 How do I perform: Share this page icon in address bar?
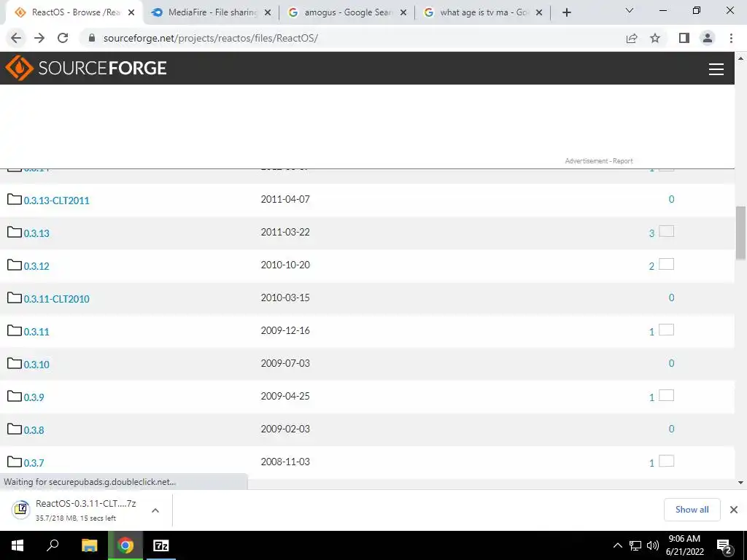[632, 38]
